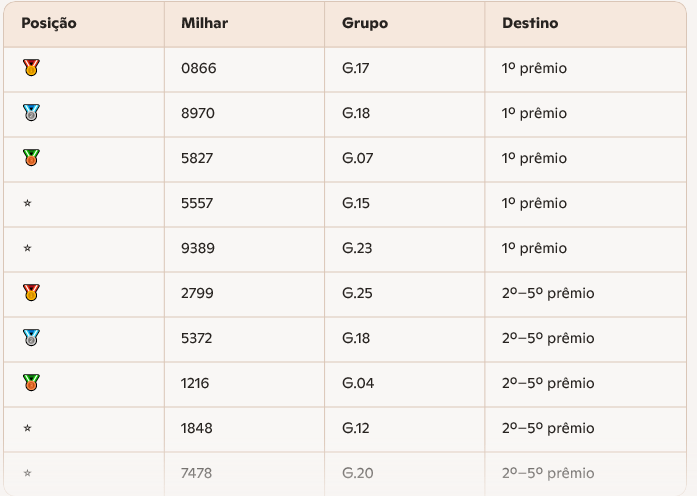The height and width of the screenshot is (496, 697).
Task: Select the group cell G.23
Action: [x=356, y=248]
